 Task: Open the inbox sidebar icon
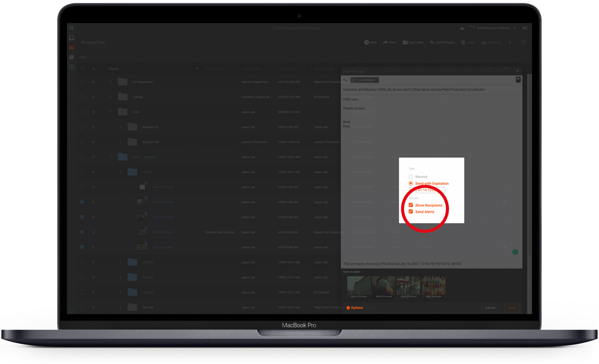click(72, 38)
